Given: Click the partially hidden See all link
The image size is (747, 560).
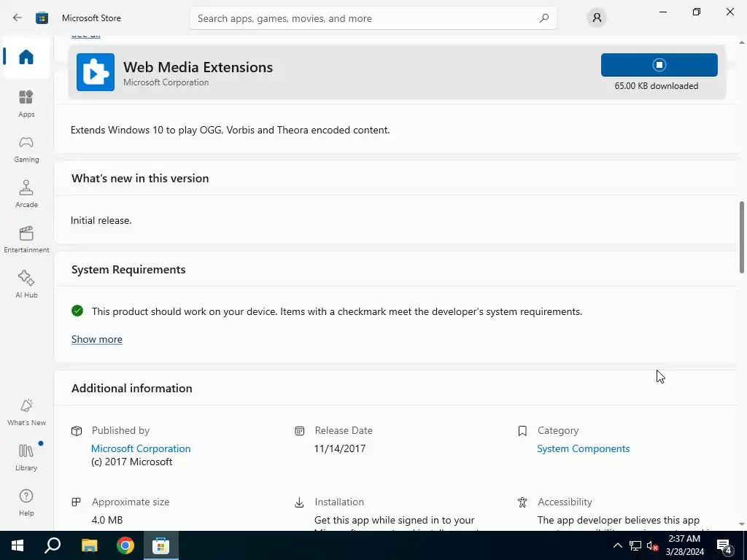Looking at the screenshot, I should pyautogui.click(x=86, y=36).
